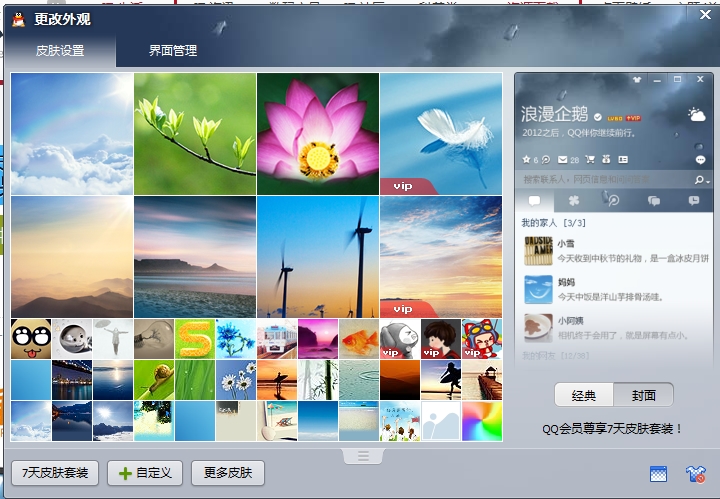
Task: Select the clover tab in preview
Action: click(574, 201)
